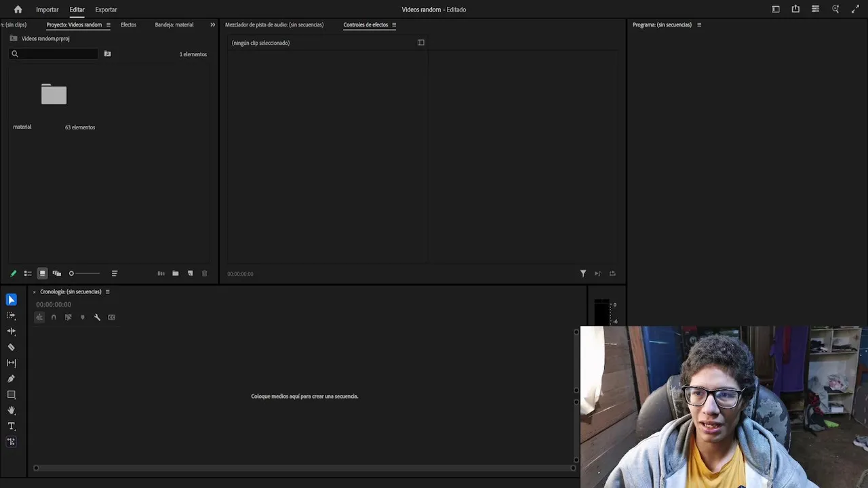
Task: Open timeline display settings wrench
Action: 97,317
